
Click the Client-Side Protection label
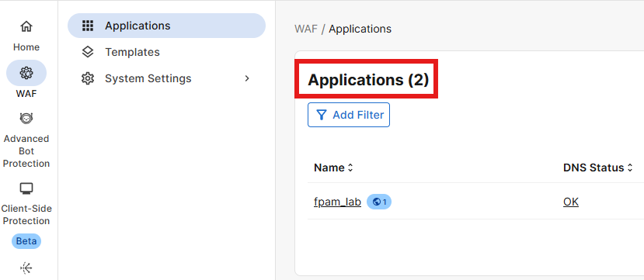tap(26, 214)
